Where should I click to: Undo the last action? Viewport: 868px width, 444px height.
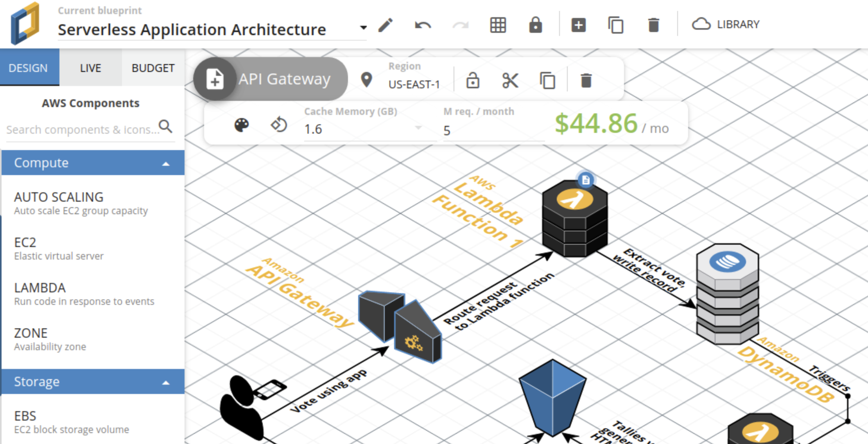tap(423, 25)
